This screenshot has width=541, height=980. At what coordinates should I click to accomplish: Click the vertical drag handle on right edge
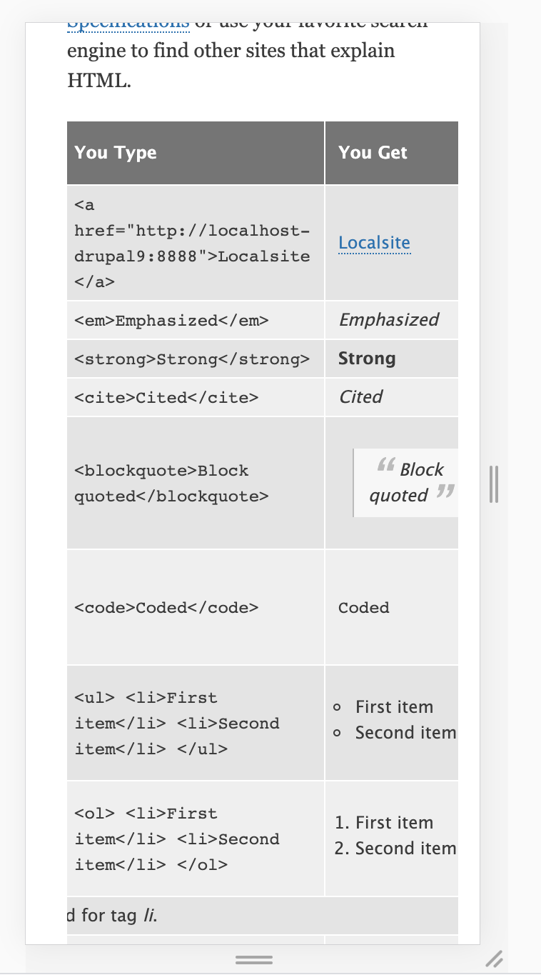tap(494, 482)
